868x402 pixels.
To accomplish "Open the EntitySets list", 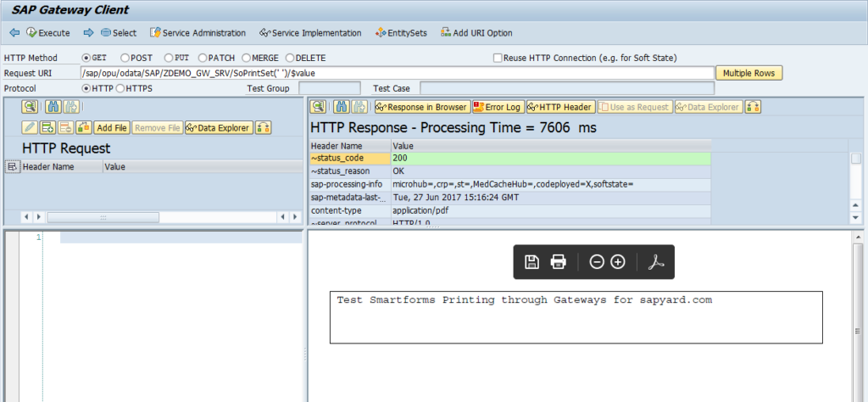I will pos(401,33).
